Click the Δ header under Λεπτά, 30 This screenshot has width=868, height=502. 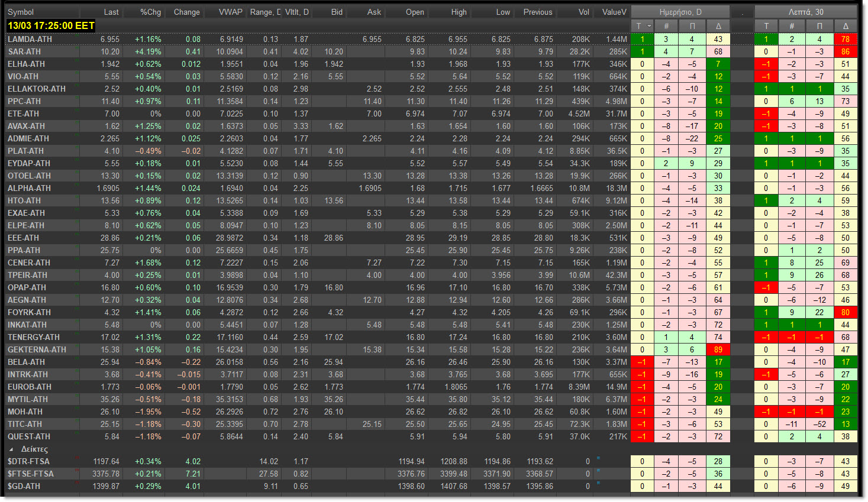(x=846, y=26)
